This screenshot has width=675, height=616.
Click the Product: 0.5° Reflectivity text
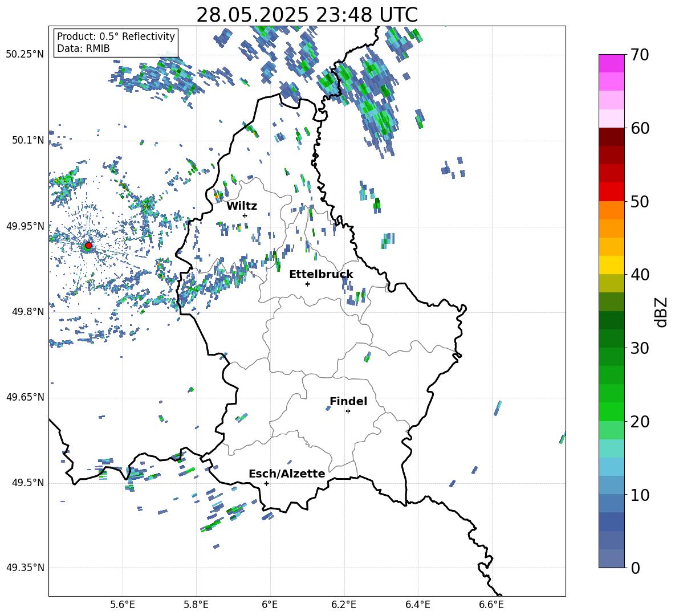[116, 36]
